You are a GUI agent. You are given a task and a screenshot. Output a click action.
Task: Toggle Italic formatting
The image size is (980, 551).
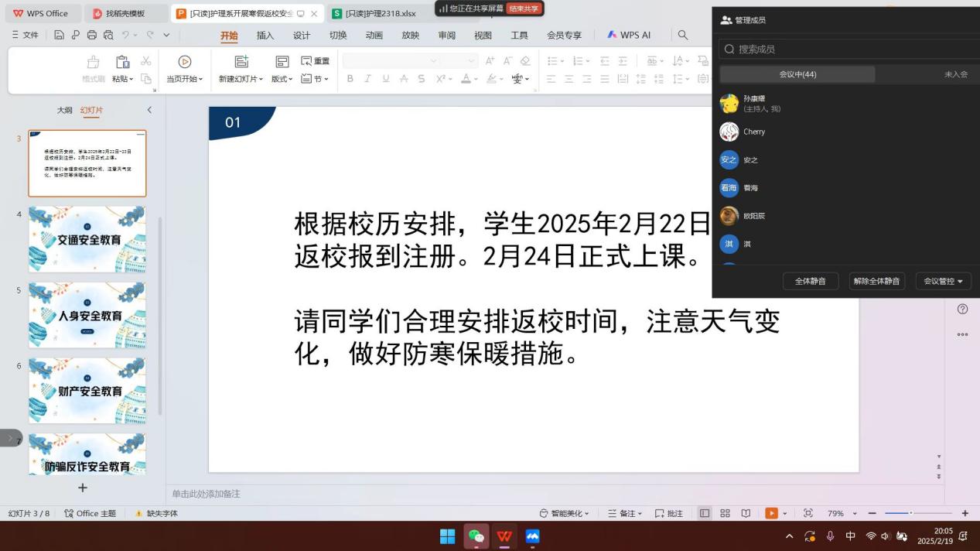coord(367,79)
